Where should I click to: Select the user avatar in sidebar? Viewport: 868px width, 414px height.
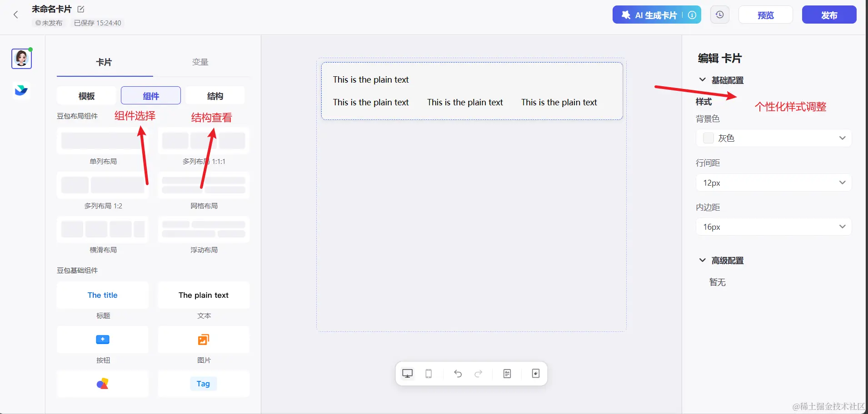click(x=21, y=59)
